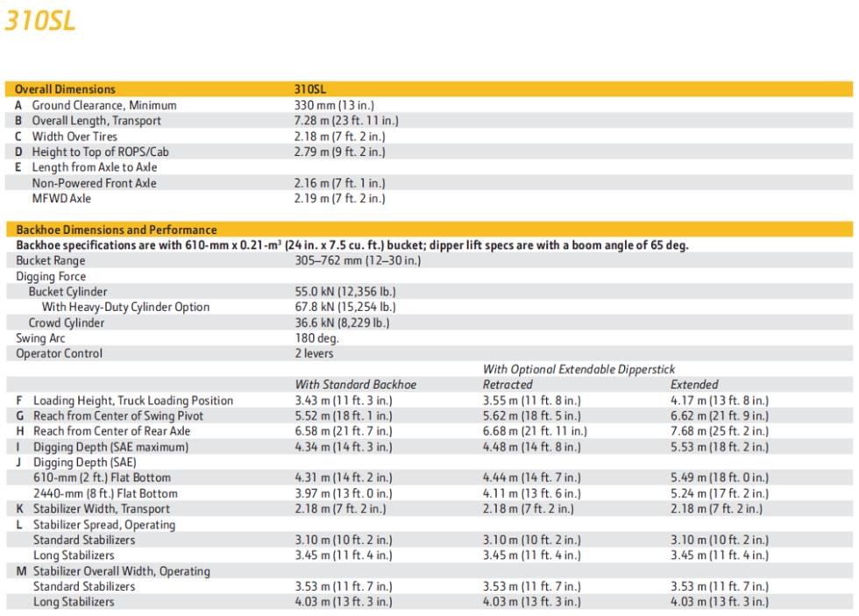859x616 pixels.
Task: Select value 7.28 m (23 ft. 11 in.)
Action: [346, 120]
